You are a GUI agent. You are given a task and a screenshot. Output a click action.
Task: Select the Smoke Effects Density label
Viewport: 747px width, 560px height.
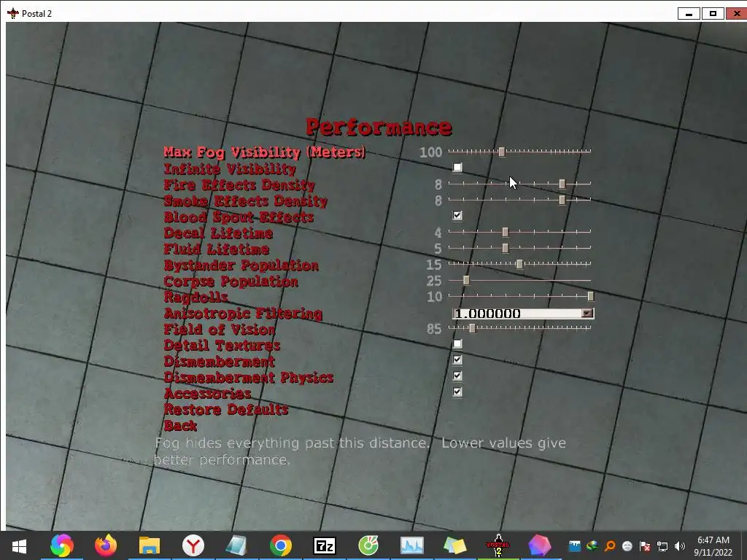point(246,201)
